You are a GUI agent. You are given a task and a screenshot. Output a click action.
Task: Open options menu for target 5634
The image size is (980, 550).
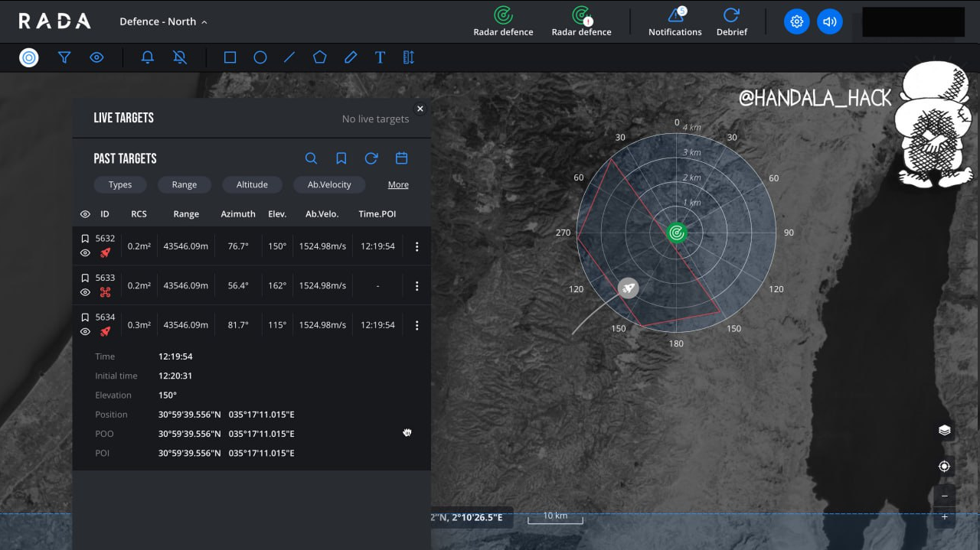pos(416,325)
